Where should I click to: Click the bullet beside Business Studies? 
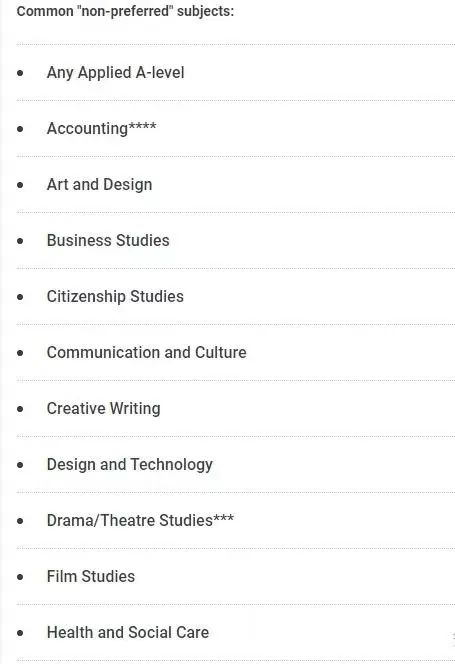(x=20, y=241)
